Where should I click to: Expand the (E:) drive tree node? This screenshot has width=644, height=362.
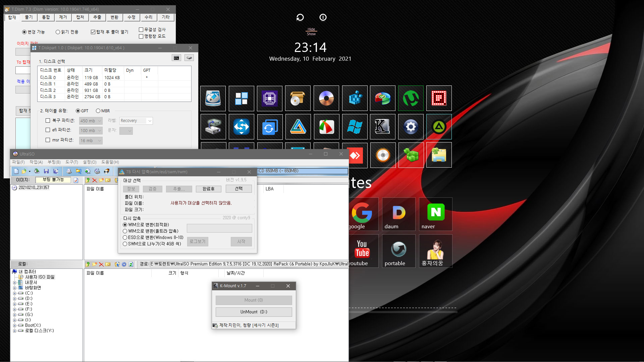tap(14, 304)
